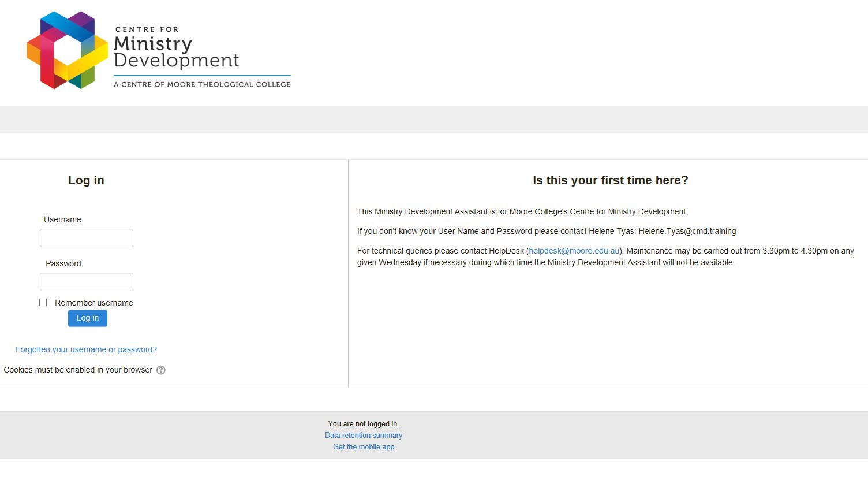Click the colorful hexagon logo icon
The width and height of the screenshot is (868, 480).
(67, 50)
